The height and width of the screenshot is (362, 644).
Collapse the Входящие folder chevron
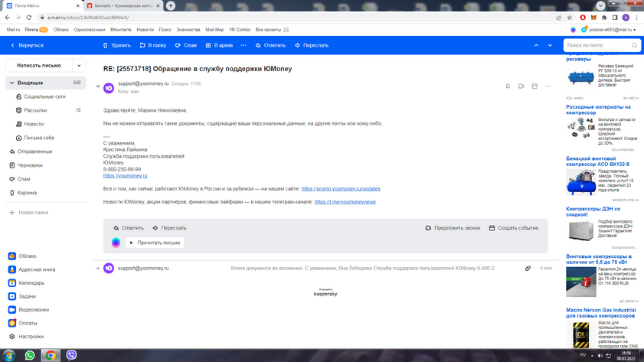point(12,83)
